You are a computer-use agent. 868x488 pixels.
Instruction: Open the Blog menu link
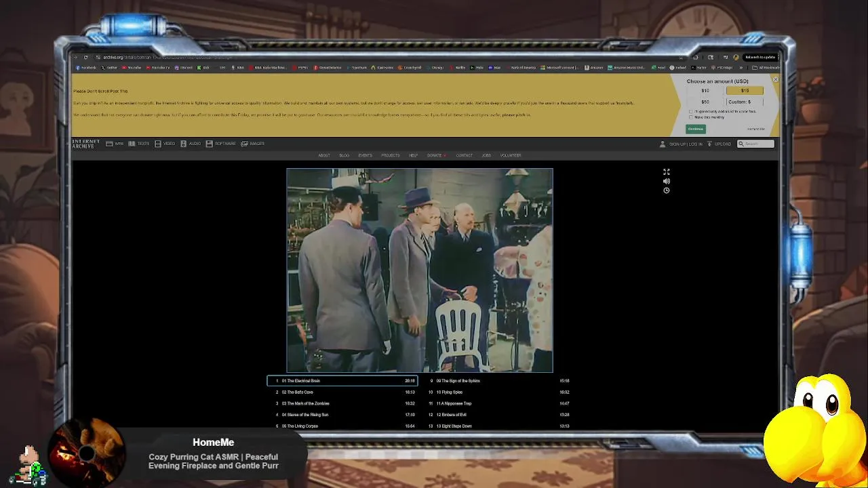click(x=344, y=155)
